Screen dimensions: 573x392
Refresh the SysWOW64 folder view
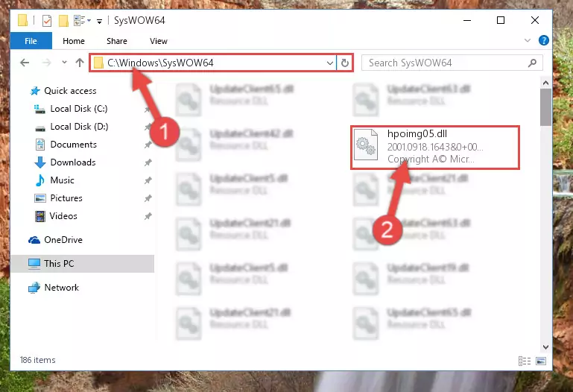click(344, 63)
